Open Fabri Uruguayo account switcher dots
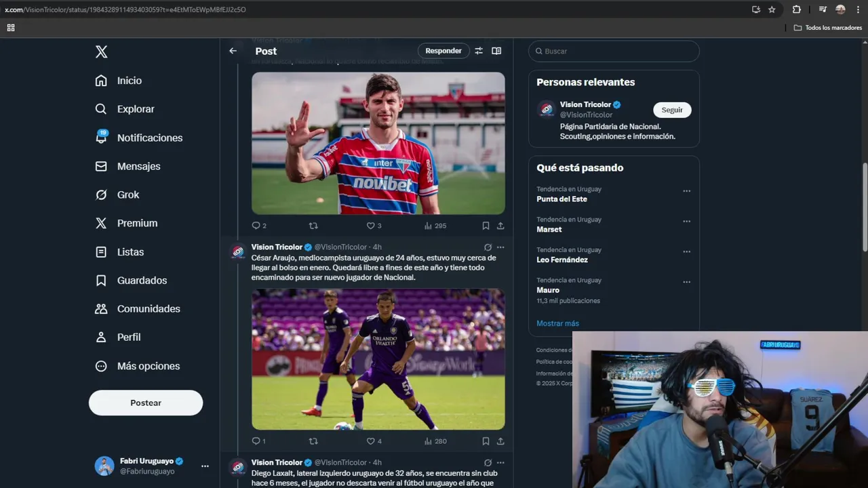The width and height of the screenshot is (868, 488). point(205,466)
